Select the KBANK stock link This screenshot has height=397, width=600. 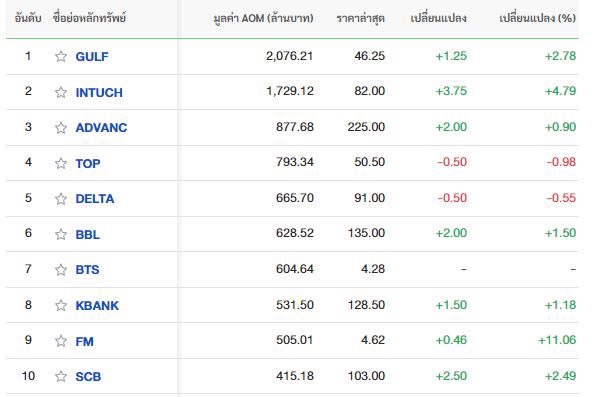[x=97, y=306]
